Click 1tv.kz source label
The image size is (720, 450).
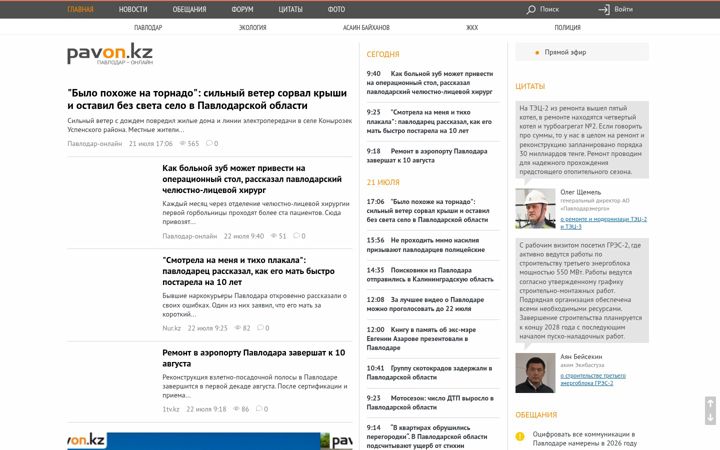coord(171,409)
